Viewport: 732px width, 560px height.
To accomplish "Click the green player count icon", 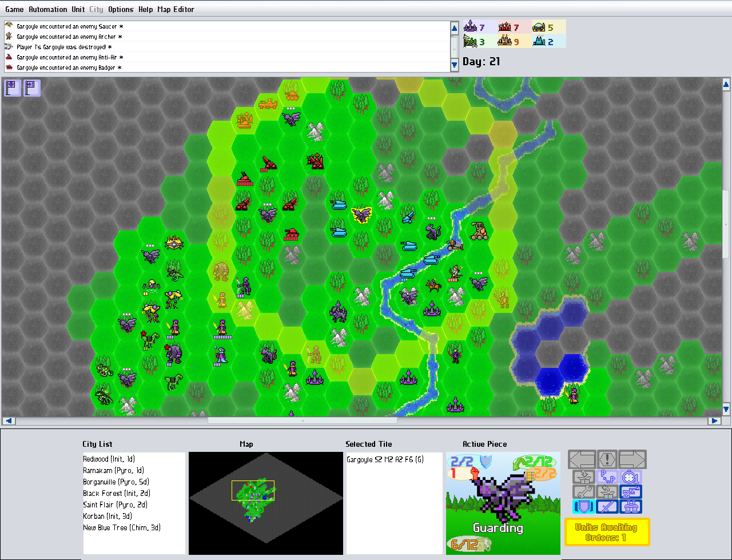I will click(x=471, y=41).
